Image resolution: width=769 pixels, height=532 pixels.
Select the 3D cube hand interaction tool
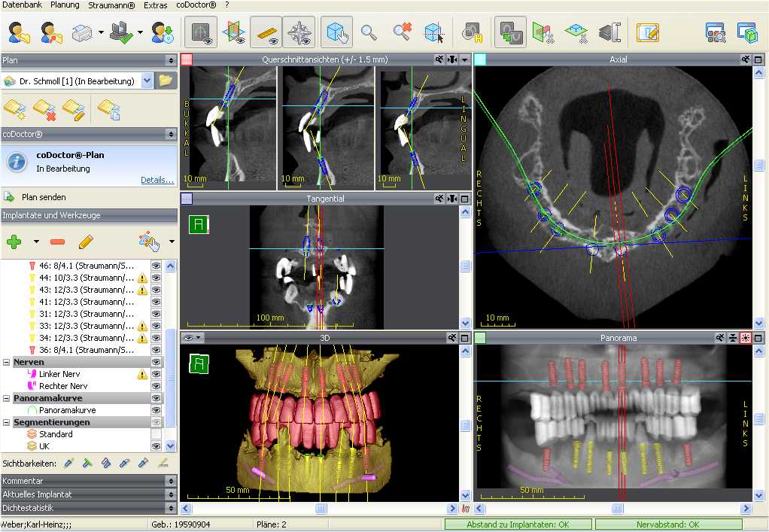(337, 32)
